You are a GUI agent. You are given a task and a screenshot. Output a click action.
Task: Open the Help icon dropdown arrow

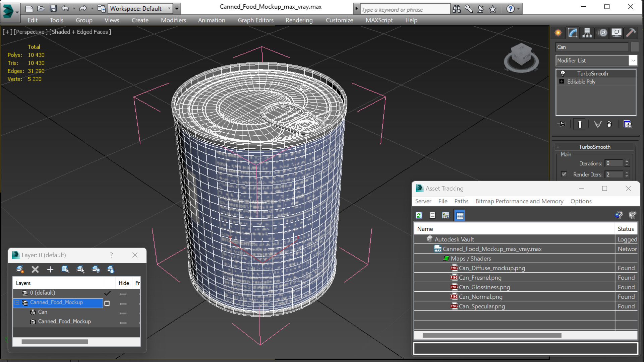pyautogui.click(x=518, y=9)
